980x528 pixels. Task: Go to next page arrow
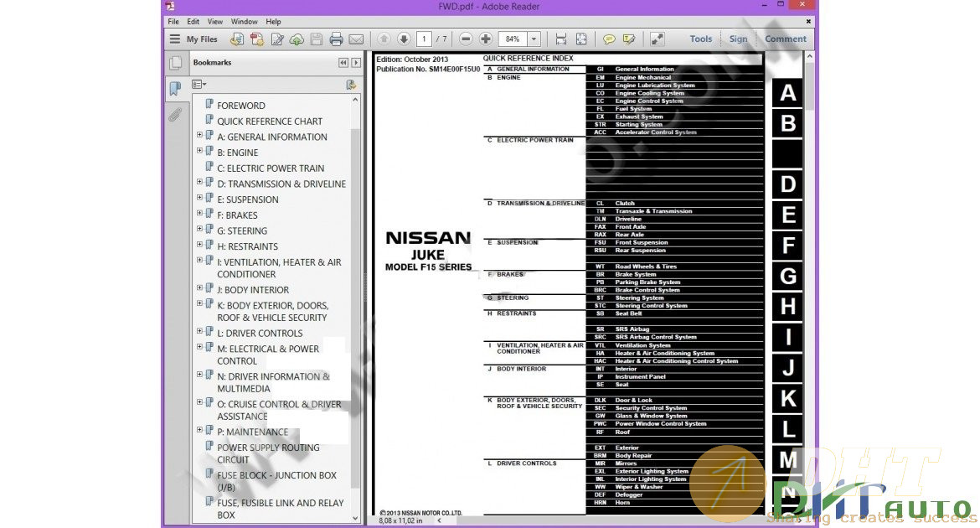click(404, 39)
